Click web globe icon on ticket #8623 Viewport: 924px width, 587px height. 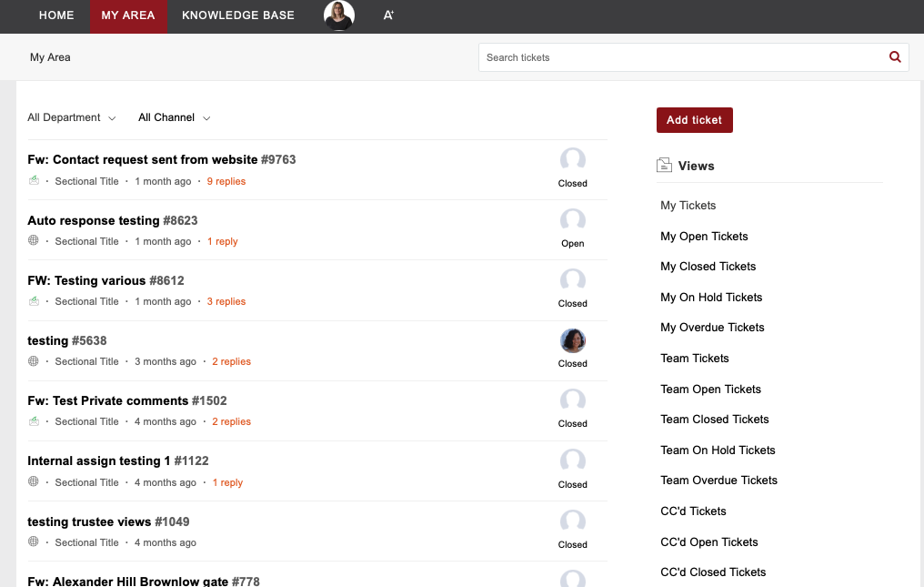[34, 241]
